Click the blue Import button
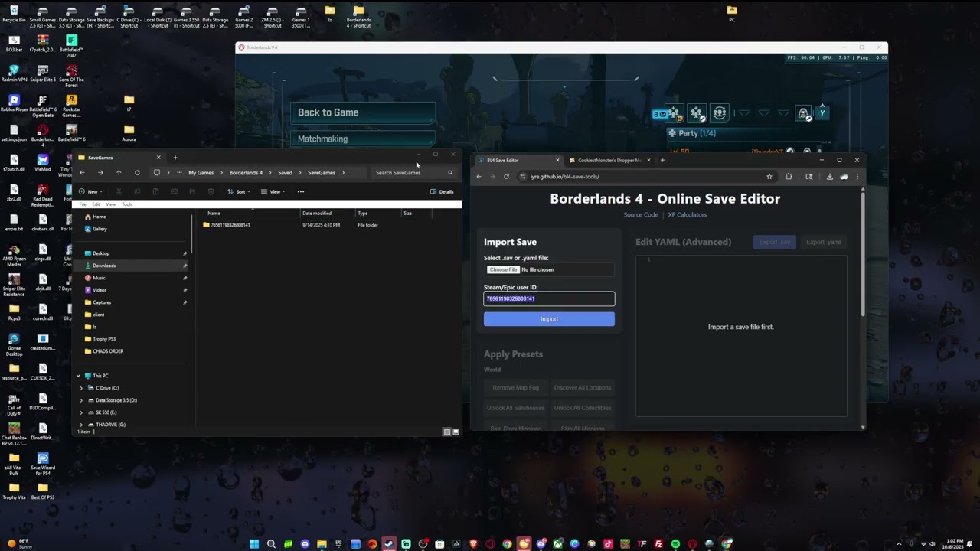This screenshot has width=980, height=551. click(549, 319)
